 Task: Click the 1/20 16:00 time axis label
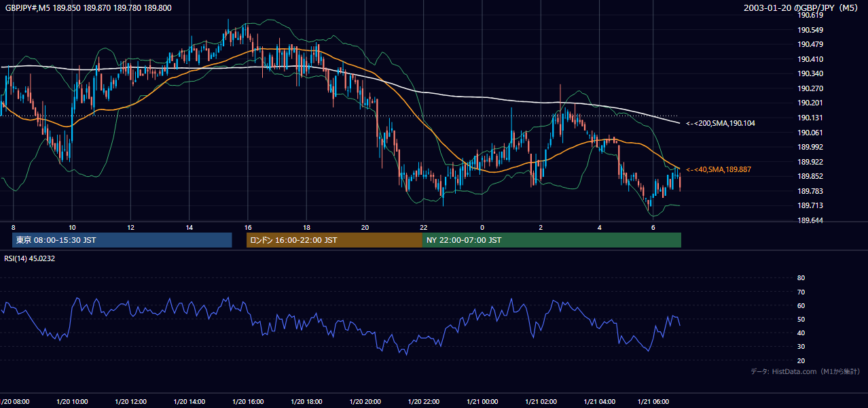[x=248, y=401]
